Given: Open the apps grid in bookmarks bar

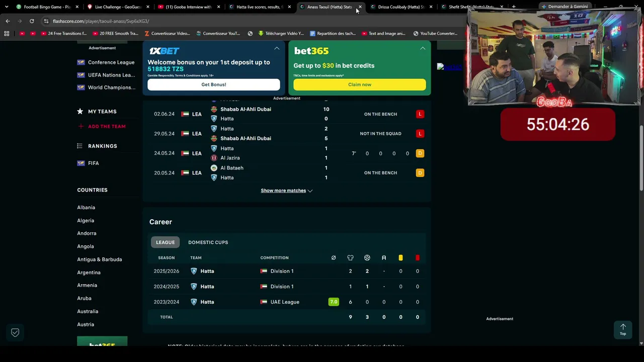Looking at the screenshot, I should tap(7, 34).
